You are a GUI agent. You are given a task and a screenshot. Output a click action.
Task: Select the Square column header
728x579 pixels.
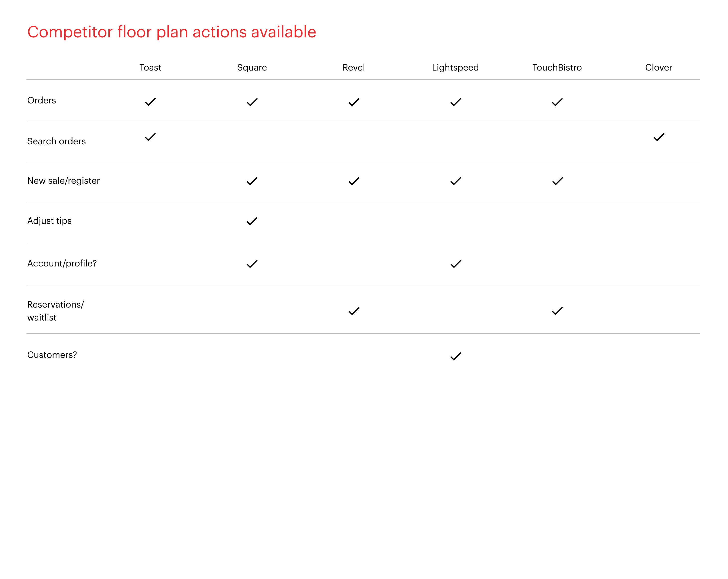click(x=252, y=68)
